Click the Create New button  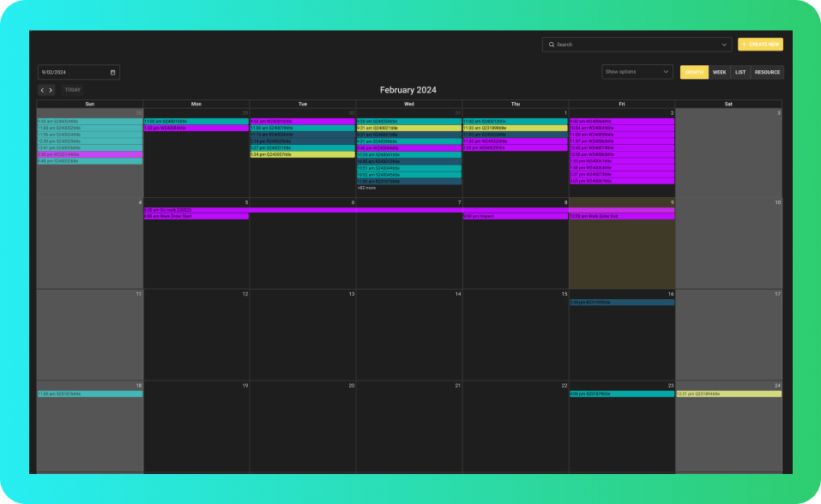pos(760,45)
